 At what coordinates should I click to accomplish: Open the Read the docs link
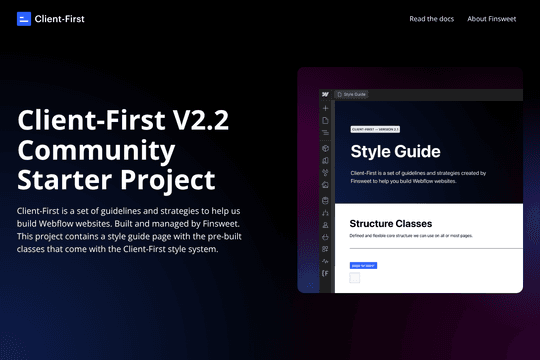click(x=432, y=19)
